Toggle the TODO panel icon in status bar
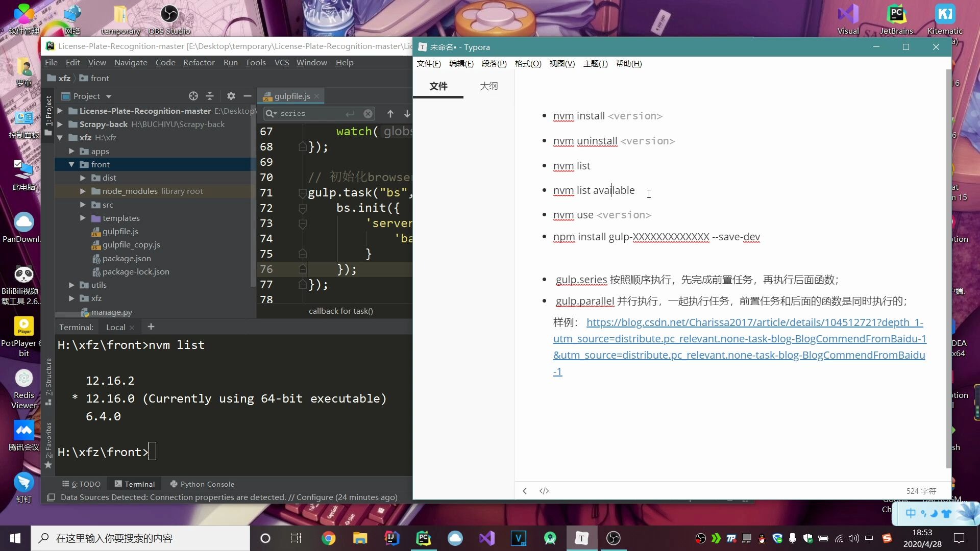980x551 pixels. point(81,484)
